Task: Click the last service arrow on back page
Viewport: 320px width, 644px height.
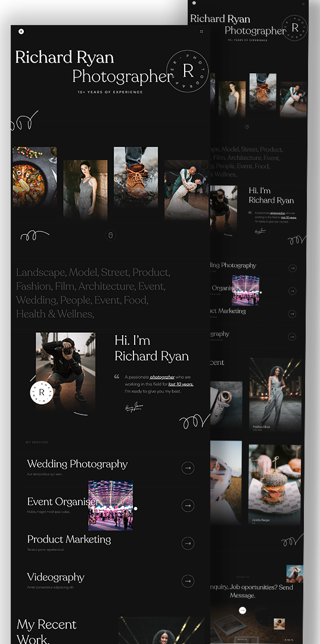Action: click(292, 337)
